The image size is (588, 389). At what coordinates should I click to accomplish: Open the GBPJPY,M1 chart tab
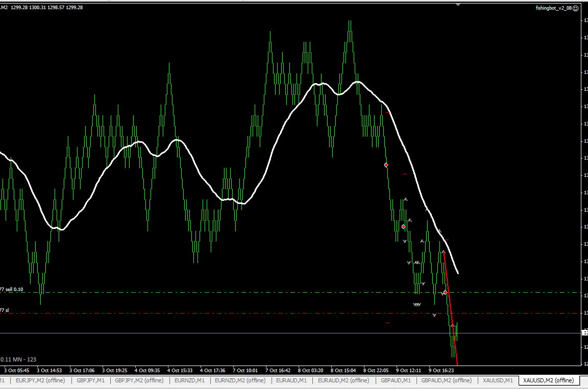pyautogui.click(x=90, y=380)
